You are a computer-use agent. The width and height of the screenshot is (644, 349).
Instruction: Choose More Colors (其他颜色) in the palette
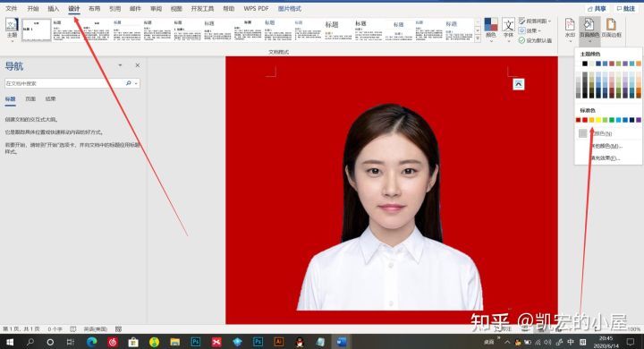[606, 146]
